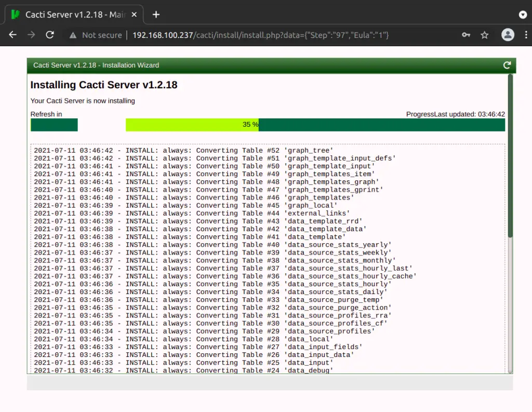Screen dimensions: 532x412
Task: Open the Chrome profile avatar
Action: pos(507,35)
